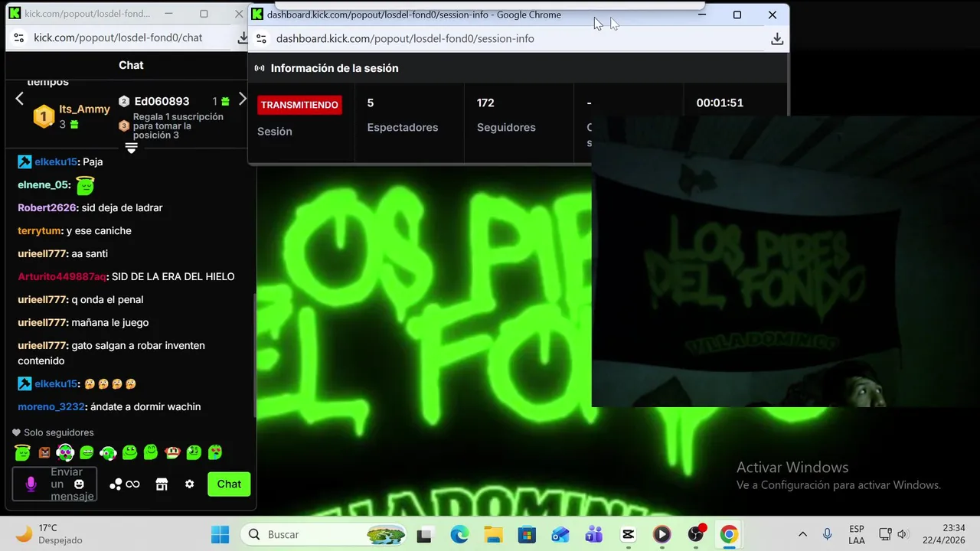Open Microsoft Teams from taskbar
The width and height of the screenshot is (980, 551).
[594, 534]
